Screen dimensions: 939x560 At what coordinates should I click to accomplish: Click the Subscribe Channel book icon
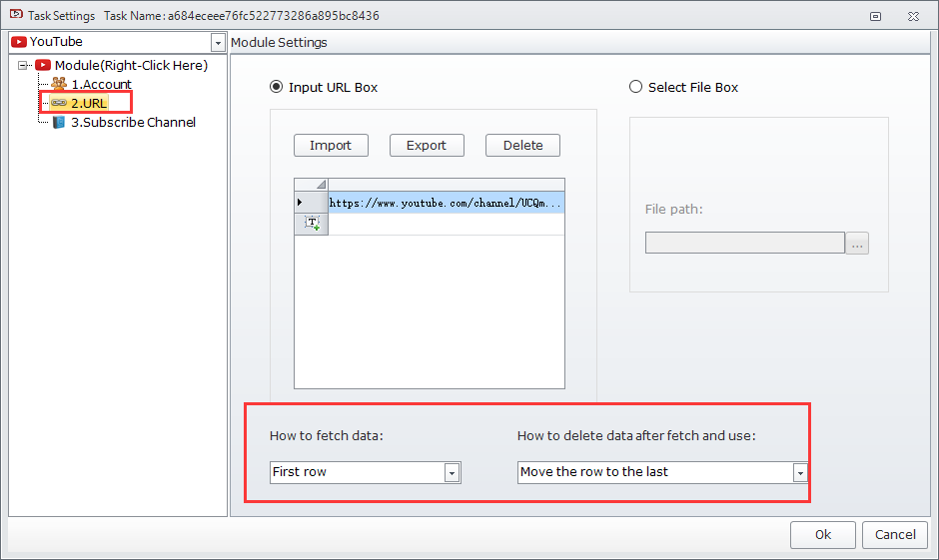coord(59,122)
